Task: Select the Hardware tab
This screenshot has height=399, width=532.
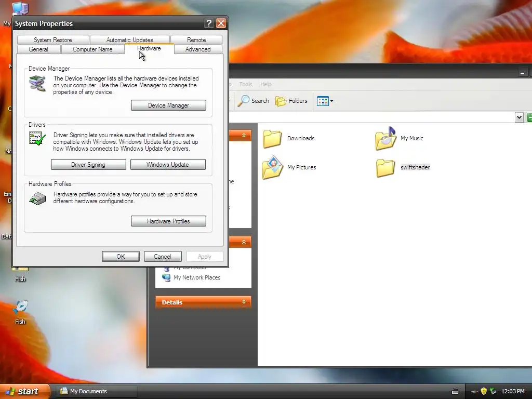Action: pyautogui.click(x=149, y=48)
